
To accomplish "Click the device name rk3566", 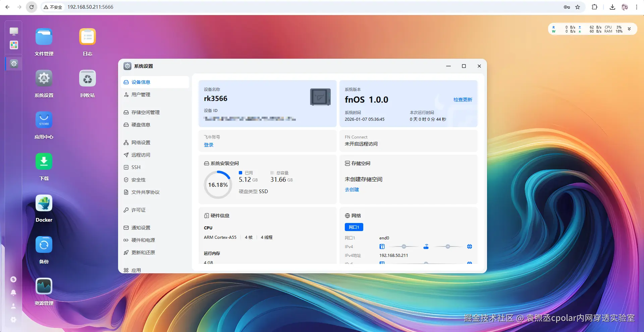I will pyautogui.click(x=216, y=99).
